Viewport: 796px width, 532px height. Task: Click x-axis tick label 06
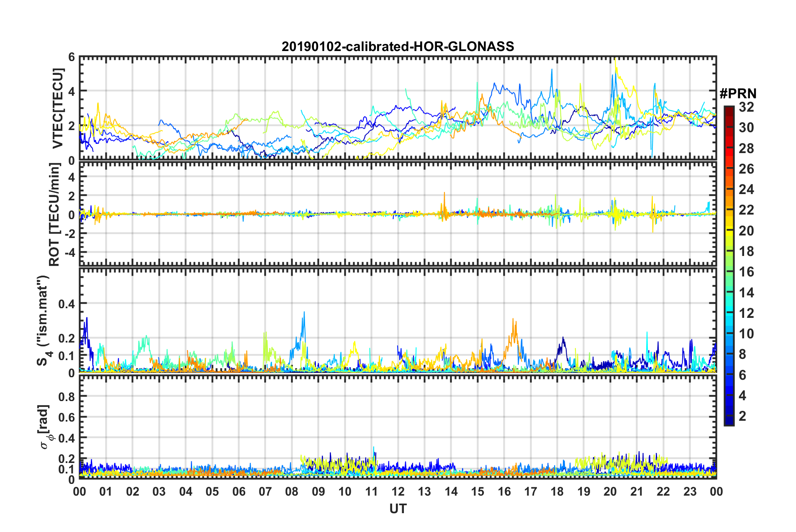coord(239,491)
